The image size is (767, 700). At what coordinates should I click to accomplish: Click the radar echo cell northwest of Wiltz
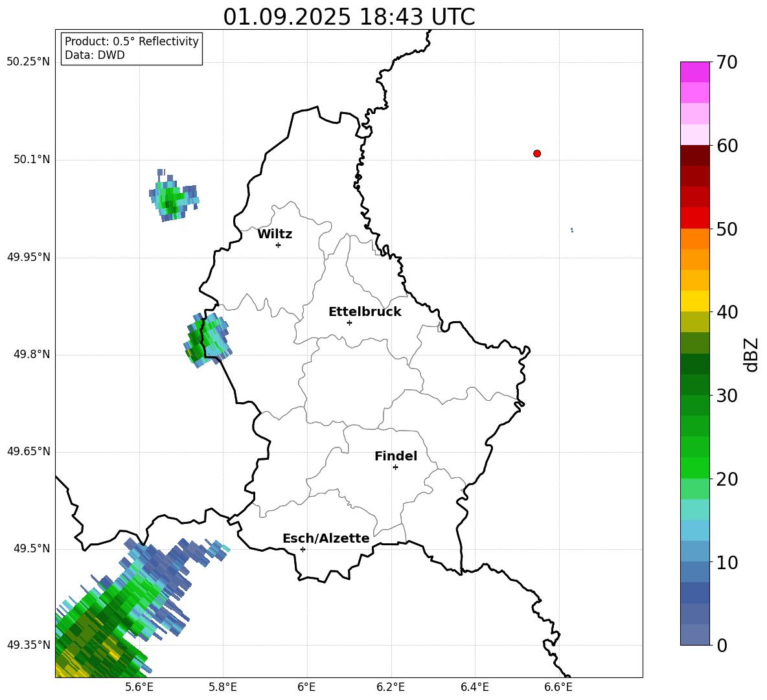pyautogui.click(x=174, y=197)
